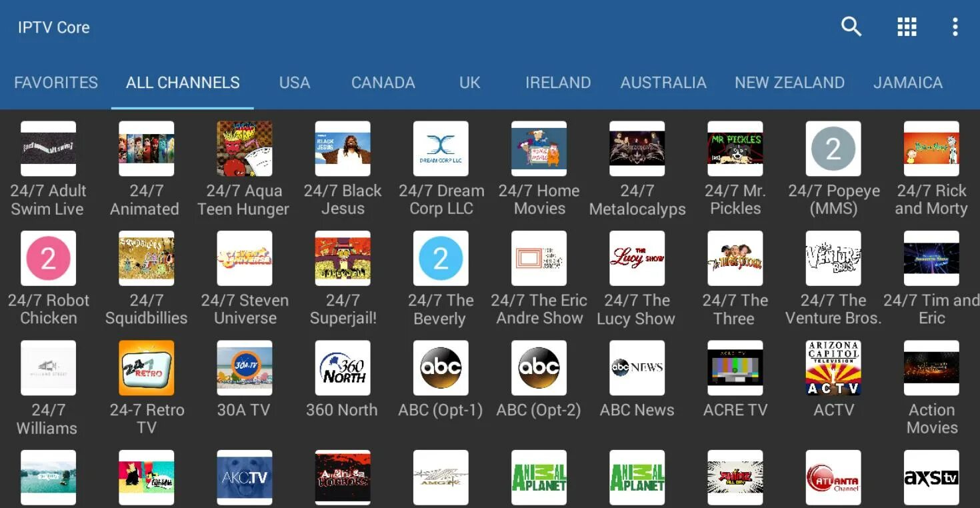Viewport: 980px width, 508px height.
Task: Select the All Channels tab
Action: pyautogui.click(x=183, y=83)
